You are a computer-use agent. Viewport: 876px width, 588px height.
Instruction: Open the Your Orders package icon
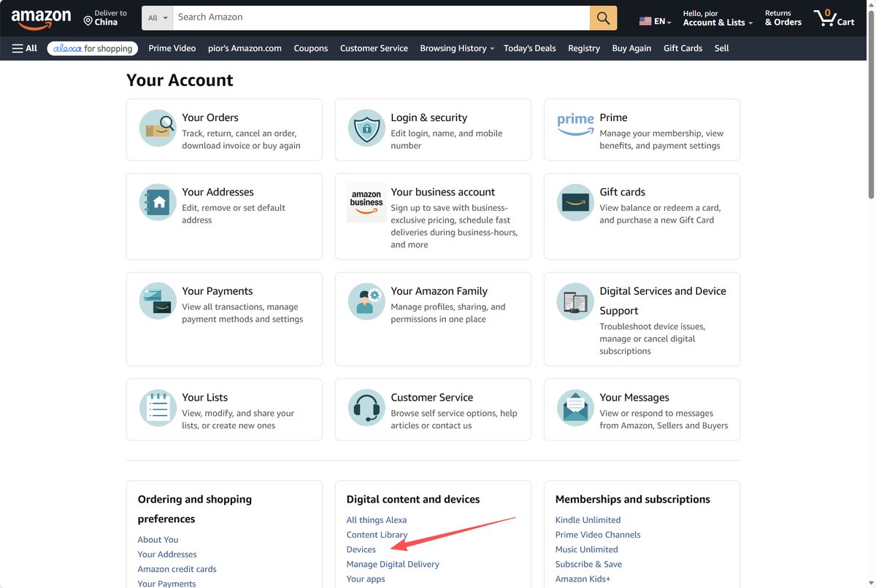coord(158,128)
